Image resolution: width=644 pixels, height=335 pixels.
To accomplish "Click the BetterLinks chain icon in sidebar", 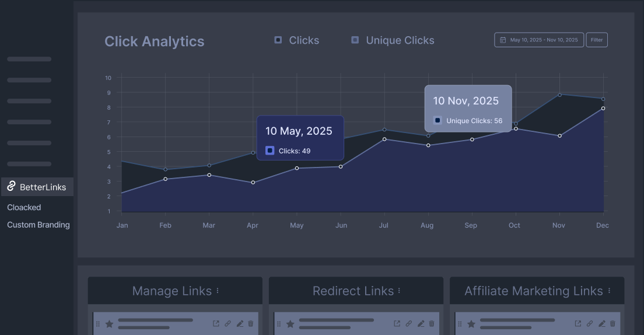I will [x=11, y=187].
